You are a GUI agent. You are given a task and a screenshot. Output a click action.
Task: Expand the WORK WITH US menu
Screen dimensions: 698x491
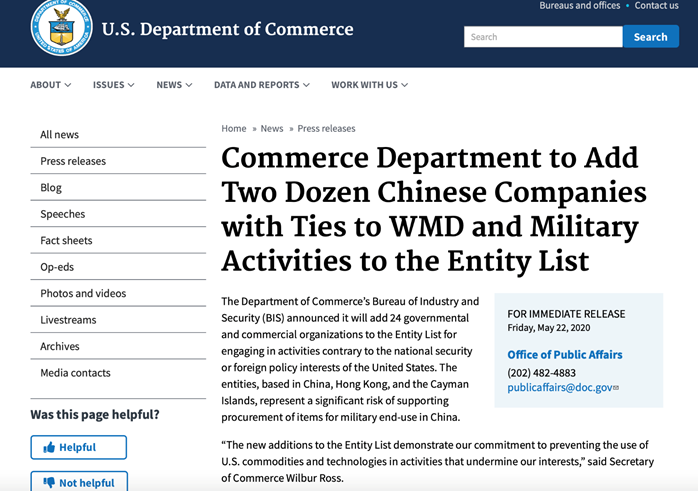coord(369,85)
